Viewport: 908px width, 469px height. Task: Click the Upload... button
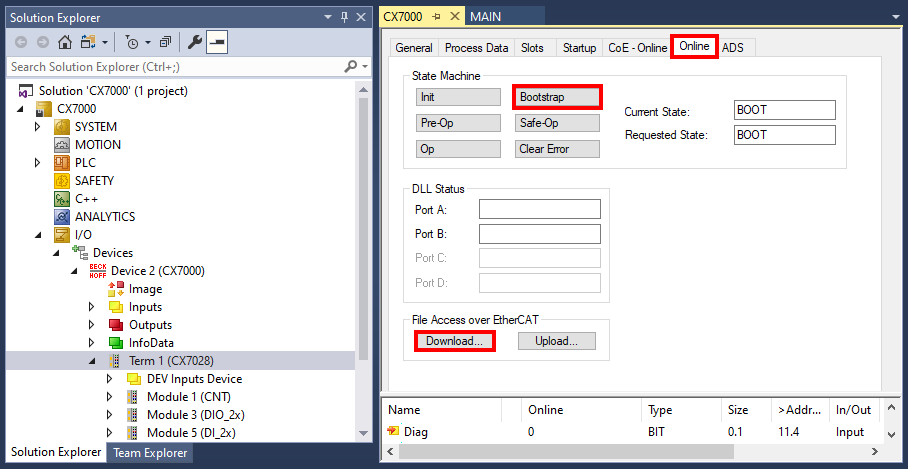(x=556, y=341)
